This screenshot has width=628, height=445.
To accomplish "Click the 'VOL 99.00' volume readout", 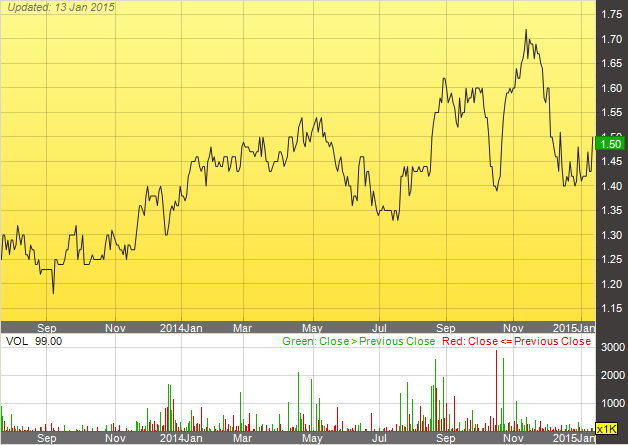I will (34, 341).
